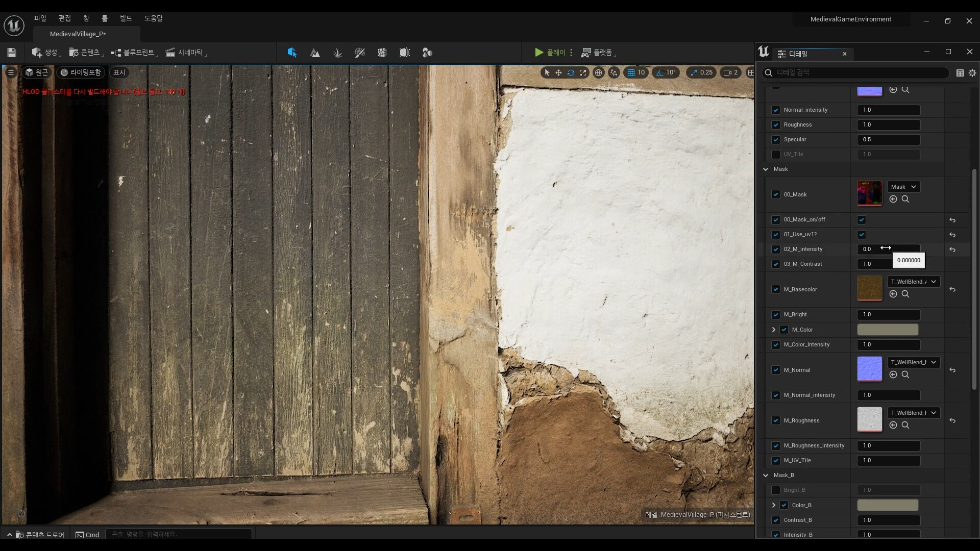Viewport: 980px width, 551px height.
Task: Open the 콘텐츠 드로어 button
Action: pyautogui.click(x=40, y=535)
